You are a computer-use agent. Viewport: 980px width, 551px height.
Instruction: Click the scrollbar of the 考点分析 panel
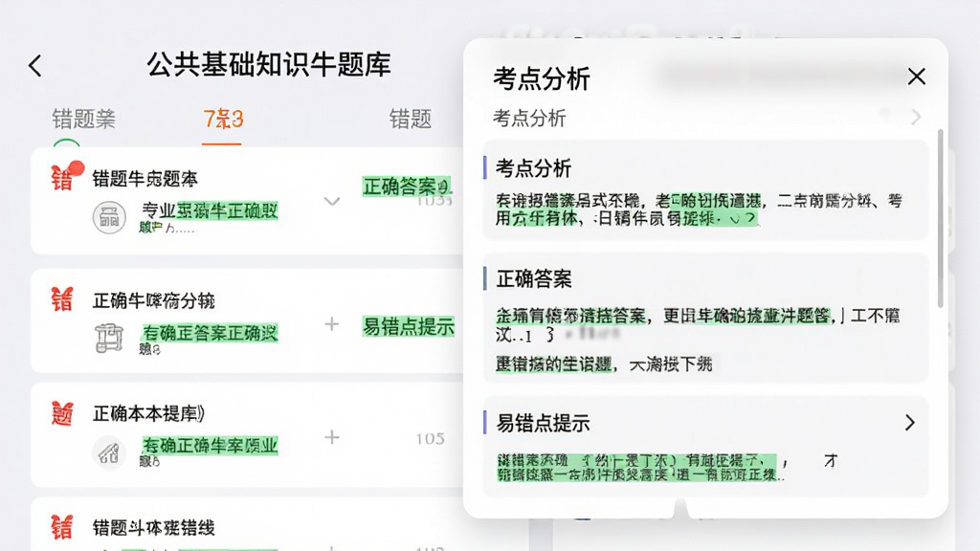point(940,219)
